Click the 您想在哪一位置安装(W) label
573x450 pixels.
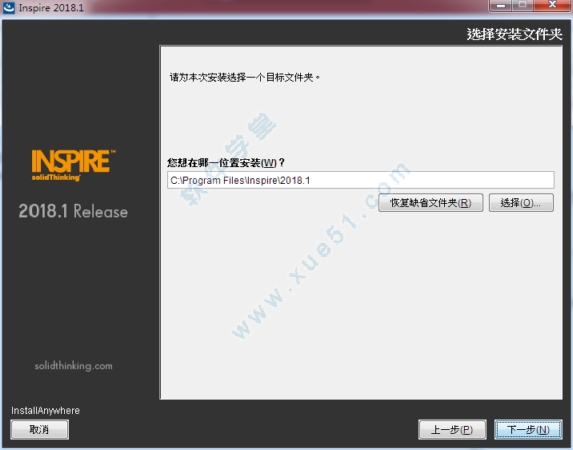tap(226, 162)
